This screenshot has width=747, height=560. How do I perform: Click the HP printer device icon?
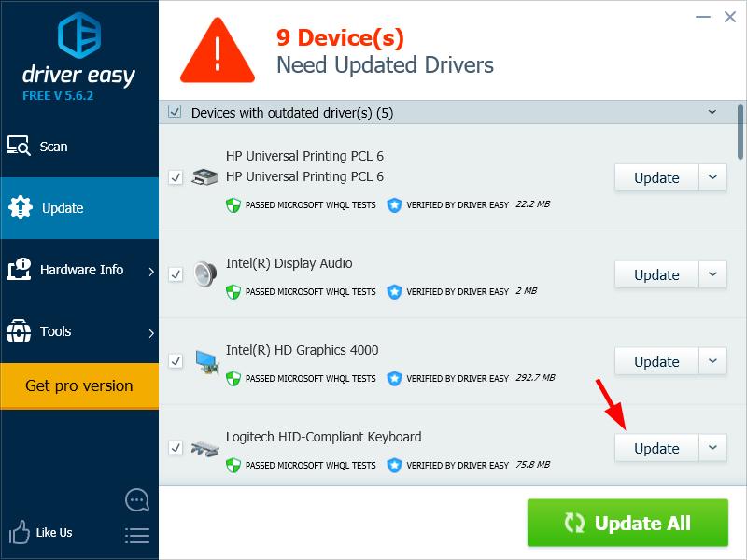pyautogui.click(x=204, y=176)
